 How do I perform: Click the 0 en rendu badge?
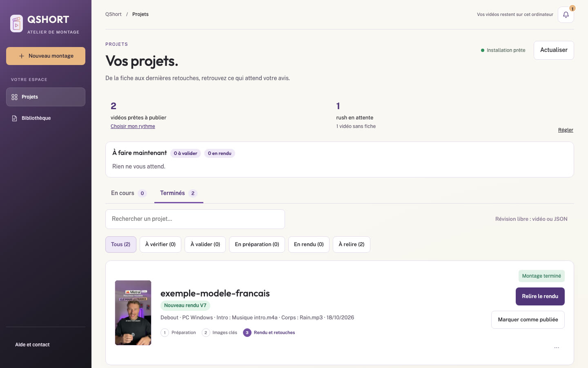tap(220, 153)
